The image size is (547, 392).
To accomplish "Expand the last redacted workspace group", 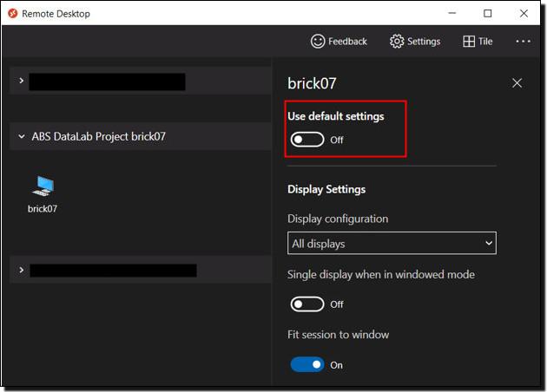I will pyautogui.click(x=22, y=270).
